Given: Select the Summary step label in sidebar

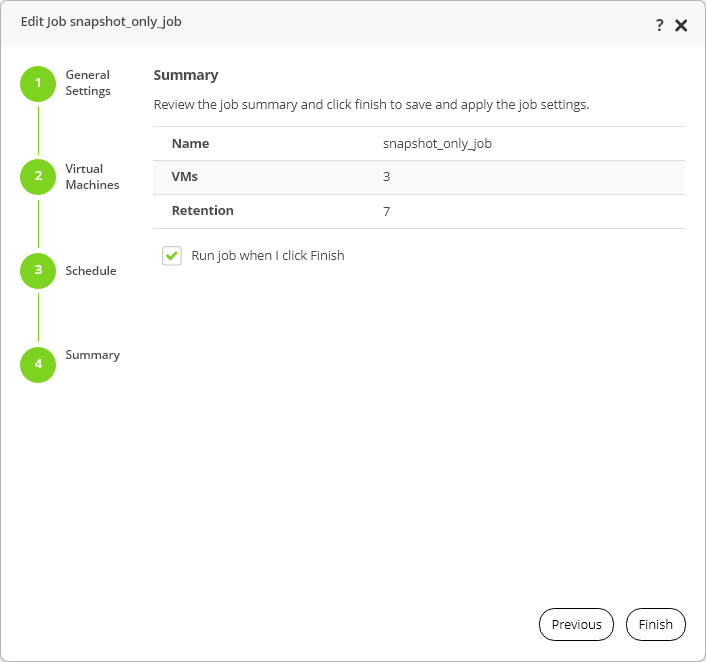Looking at the screenshot, I should pos(92,355).
